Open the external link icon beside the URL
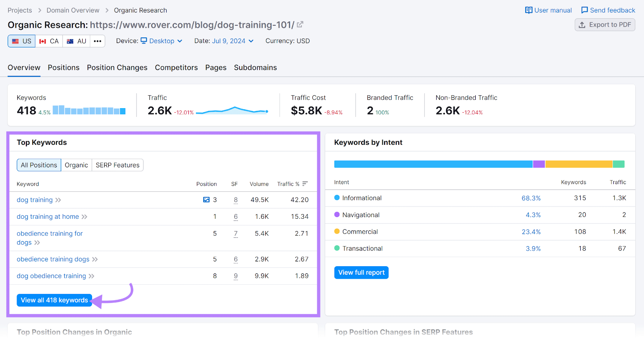The image size is (644, 341). coord(300,25)
